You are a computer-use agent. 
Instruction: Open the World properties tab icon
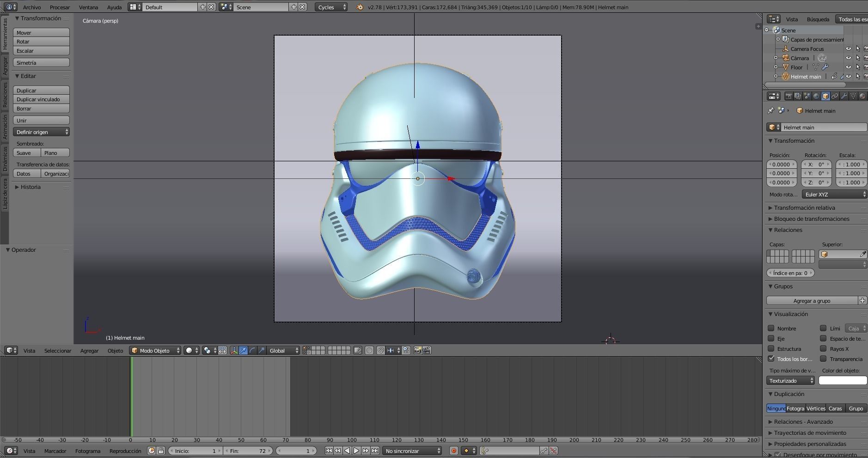tap(816, 96)
